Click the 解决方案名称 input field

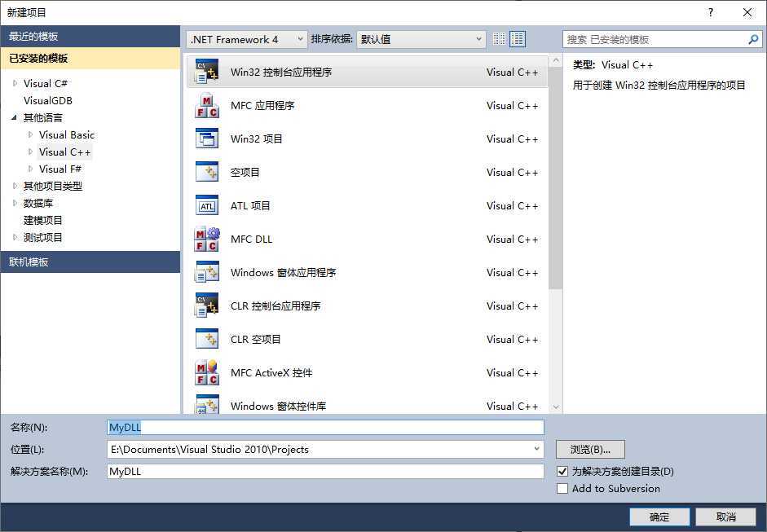click(x=325, y=472)
